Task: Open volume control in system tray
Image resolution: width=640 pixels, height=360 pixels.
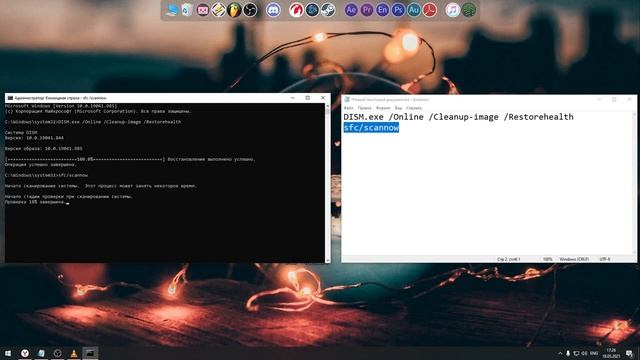Action: click(584, 353)
